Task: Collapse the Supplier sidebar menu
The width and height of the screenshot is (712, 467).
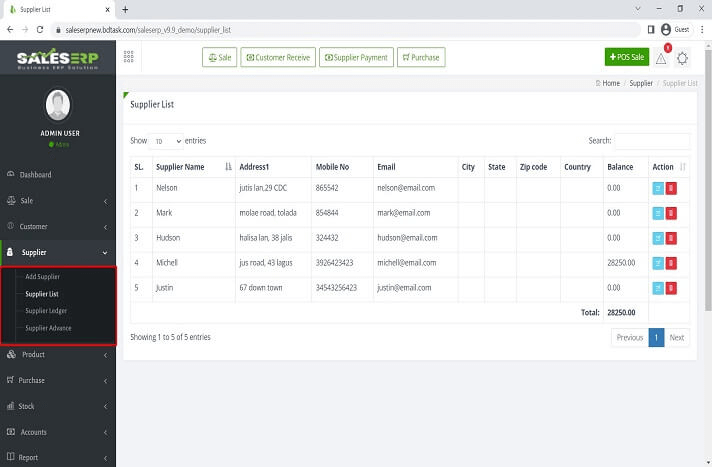Action: point(57,252)
